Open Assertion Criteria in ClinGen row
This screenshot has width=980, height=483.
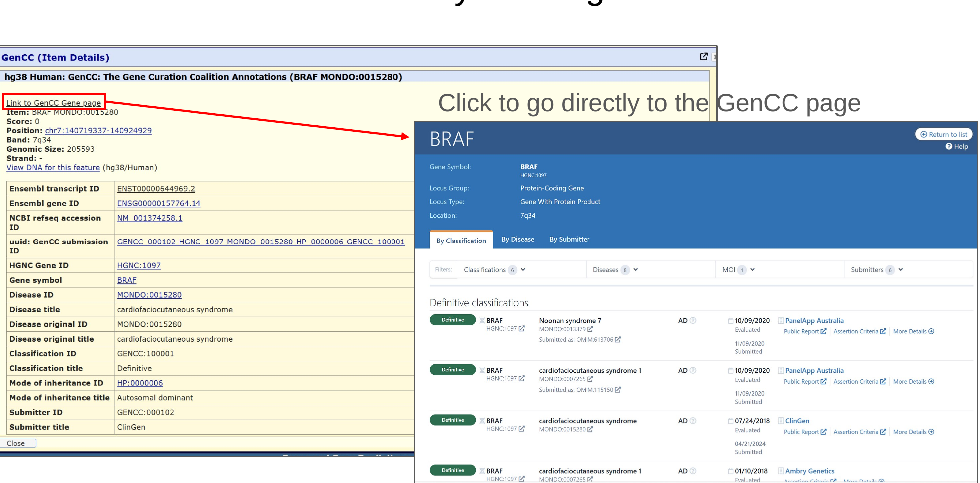[860, 432]
